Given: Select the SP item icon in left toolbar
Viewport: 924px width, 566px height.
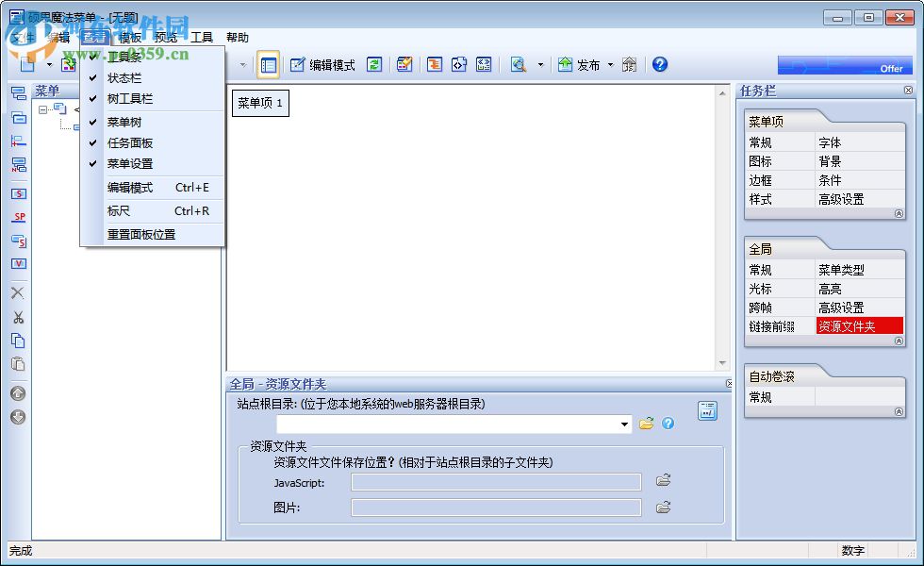Looking at the screenshot, I should [17, 217].
